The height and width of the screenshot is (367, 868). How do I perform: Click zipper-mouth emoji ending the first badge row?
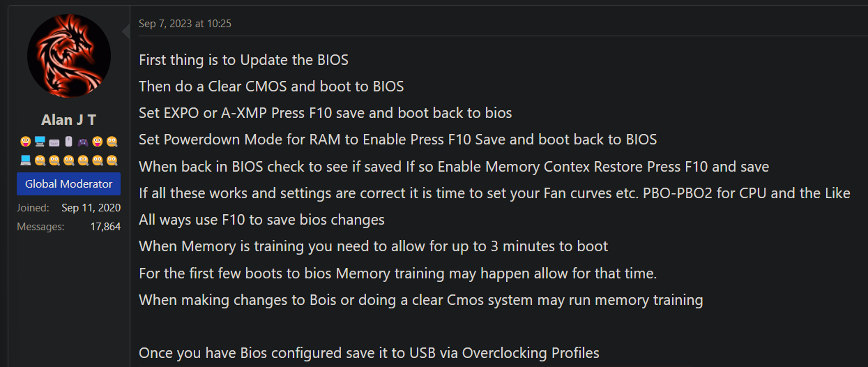click(x=112, y=142)
